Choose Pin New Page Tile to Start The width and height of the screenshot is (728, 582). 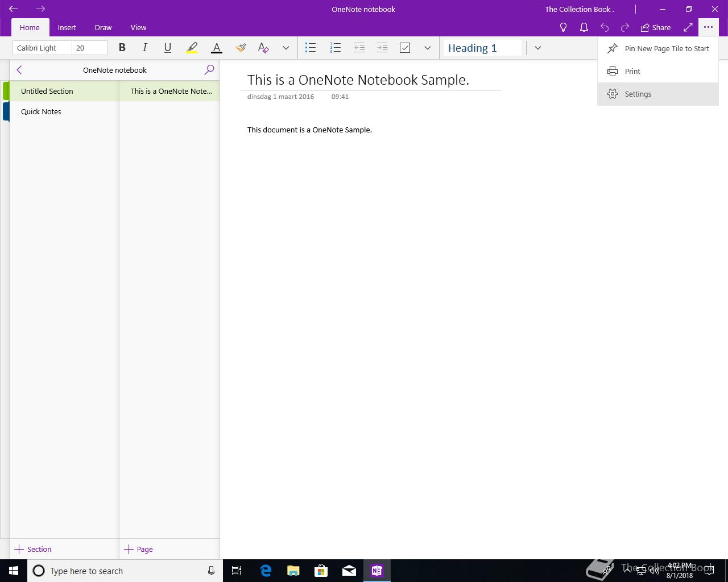pyautogui.click(x=658, y=48)
